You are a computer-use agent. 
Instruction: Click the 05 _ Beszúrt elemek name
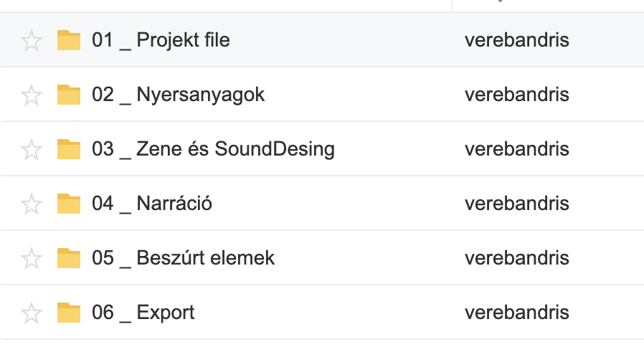[183, 258]
